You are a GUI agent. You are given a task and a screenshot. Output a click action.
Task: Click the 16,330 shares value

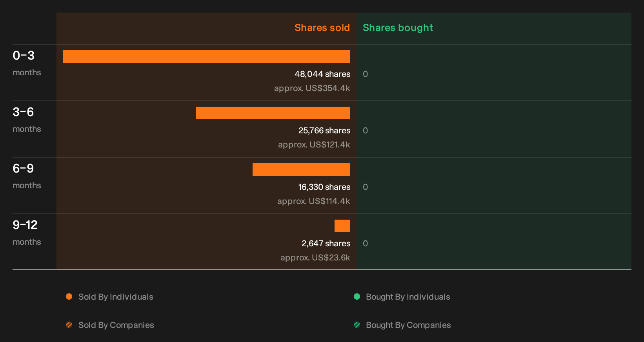(324, 187)
